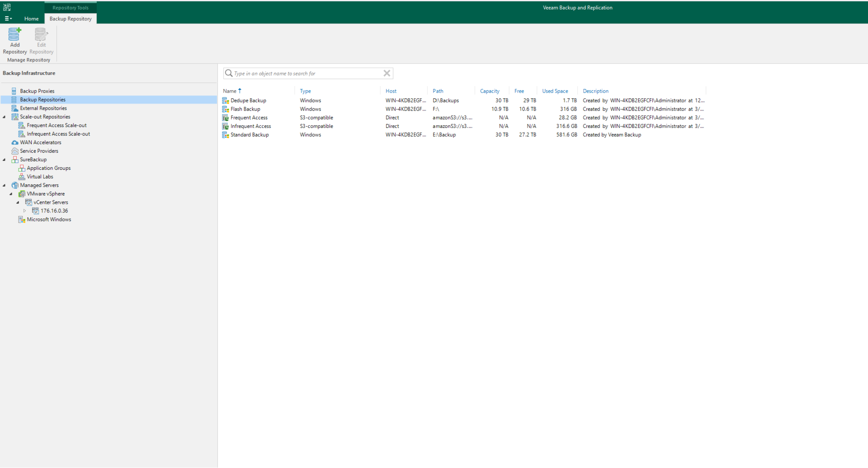The height and width of the screenshot is (468, 868).
Task: Click the Application Groups icon
Action: coord(21,168)
